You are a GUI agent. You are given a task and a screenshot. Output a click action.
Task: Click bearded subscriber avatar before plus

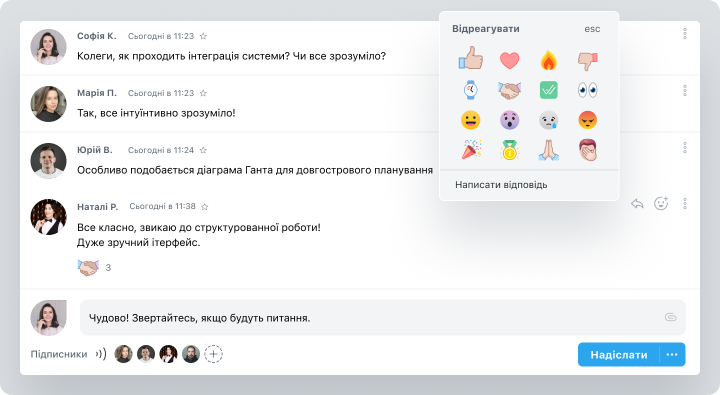(191, 354)
